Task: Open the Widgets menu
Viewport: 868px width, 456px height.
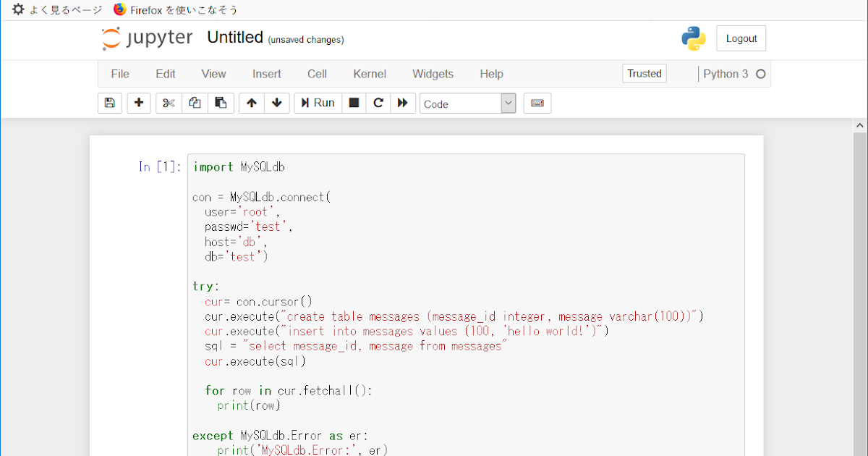Action: click(x=433, y=74)
